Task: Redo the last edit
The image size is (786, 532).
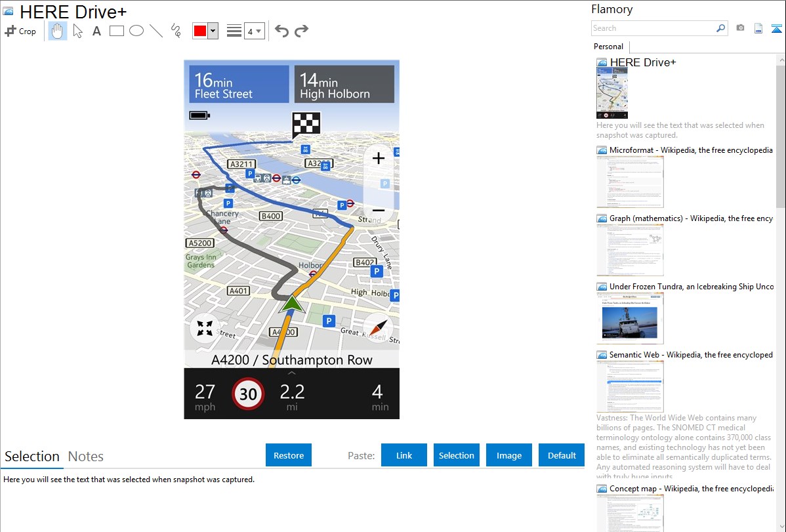Action: coord(301,31)
